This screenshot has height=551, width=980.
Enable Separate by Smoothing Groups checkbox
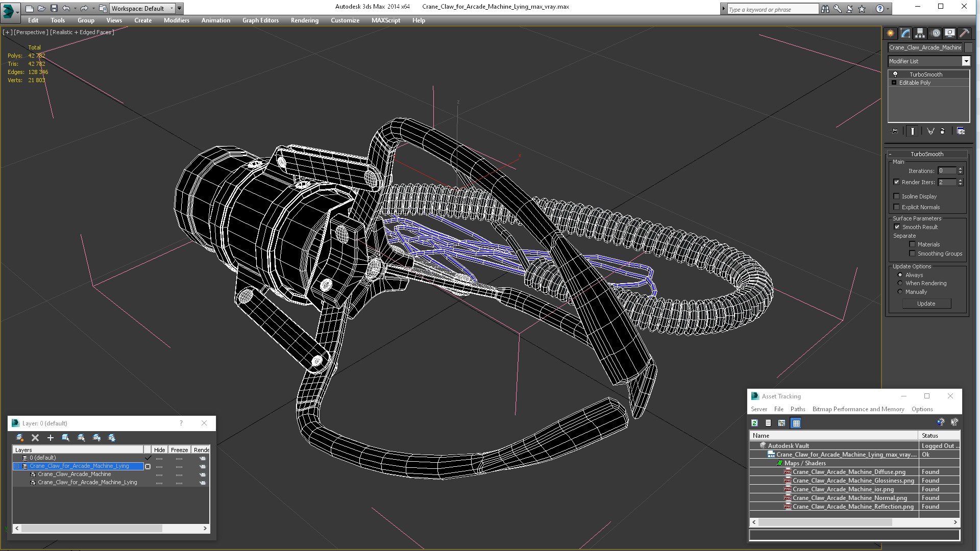tap(912, 254)
